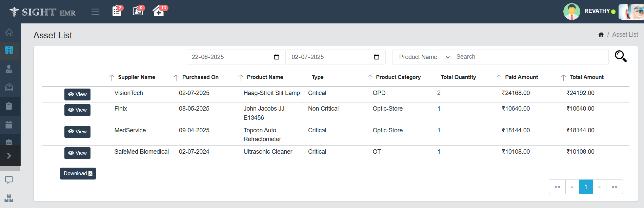Viewport: 644px width, 208px height.
Task: View the VisionTech asset row
Action: (77, 94)
